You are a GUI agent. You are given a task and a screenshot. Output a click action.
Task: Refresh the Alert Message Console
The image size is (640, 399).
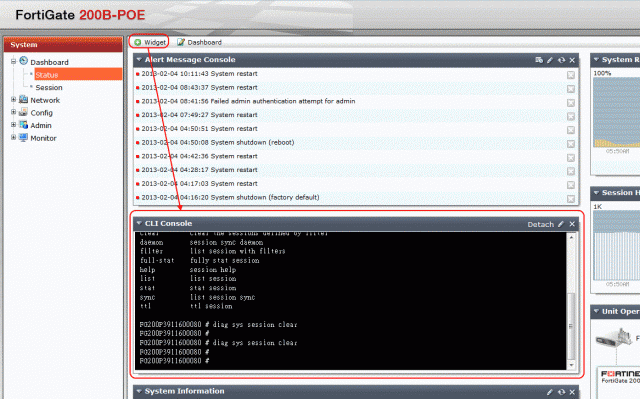(x=562, y=60)
